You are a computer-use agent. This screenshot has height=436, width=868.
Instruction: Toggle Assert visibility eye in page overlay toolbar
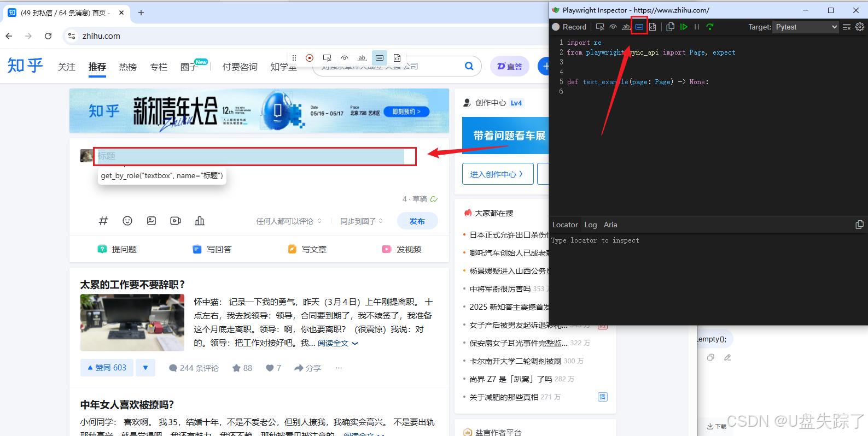point(345,58)
